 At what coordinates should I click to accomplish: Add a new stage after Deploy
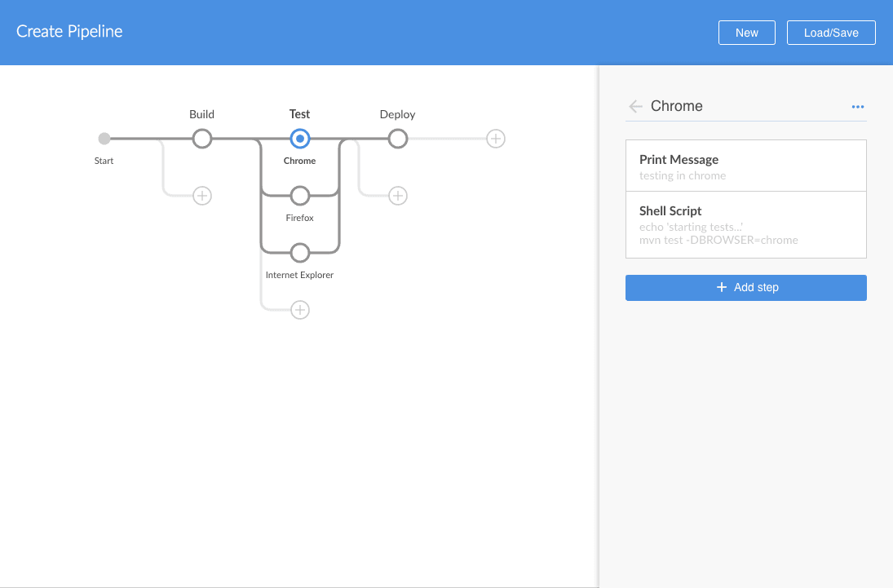tap(495, 139)
